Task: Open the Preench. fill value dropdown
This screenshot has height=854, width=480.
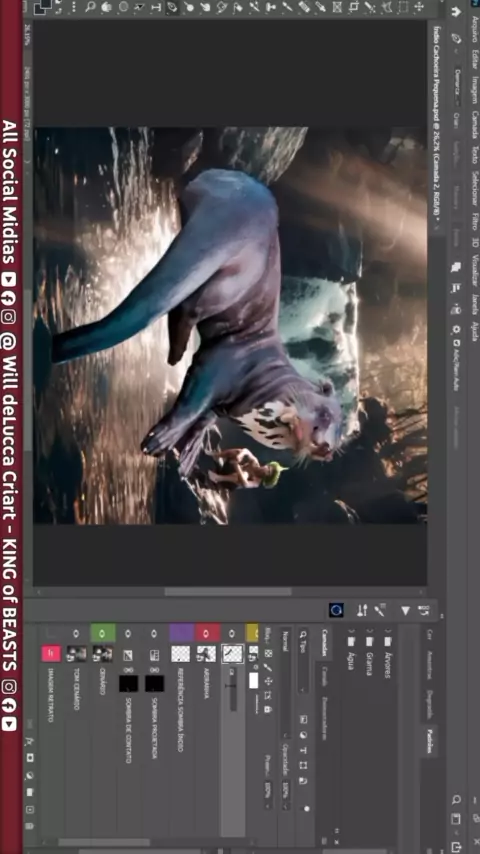Action: point(268,795)
